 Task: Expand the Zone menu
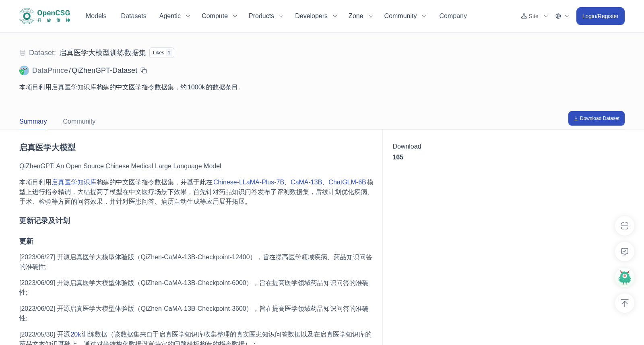(x=361, y=16)
